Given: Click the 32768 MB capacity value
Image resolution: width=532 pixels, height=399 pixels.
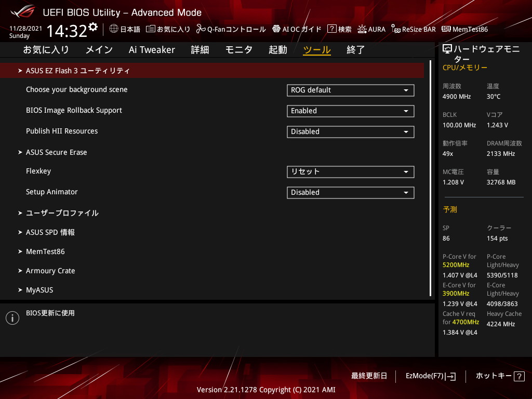Looking at the screenshot, I should coord(501,182).
